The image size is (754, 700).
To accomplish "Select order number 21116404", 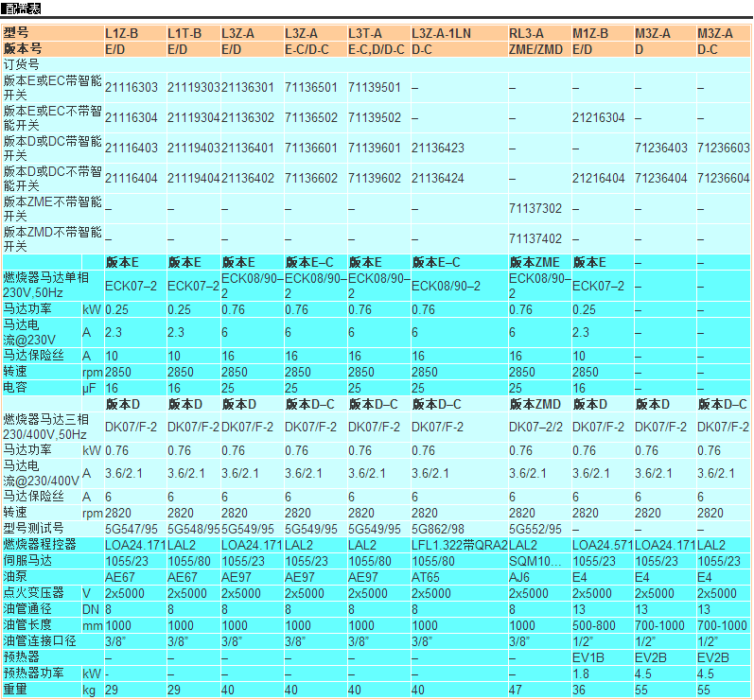I will (132, 179).
